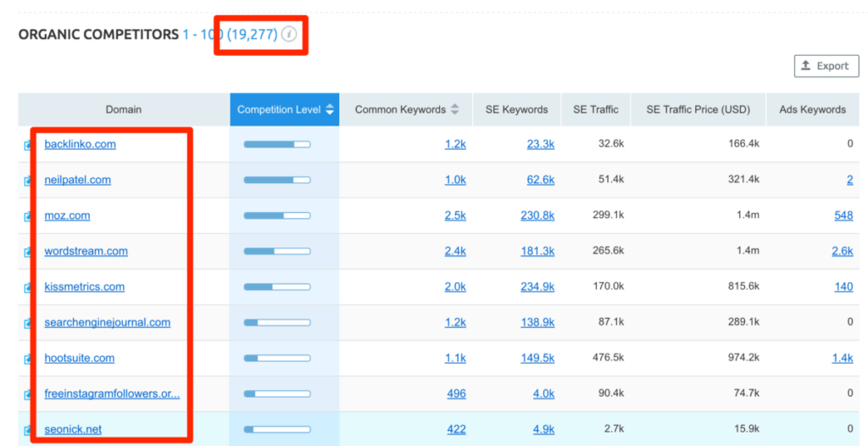Open external link icon for freeinstagramfollowers row
The height and width of the screenshot is (446, 868).
(27, 394)
